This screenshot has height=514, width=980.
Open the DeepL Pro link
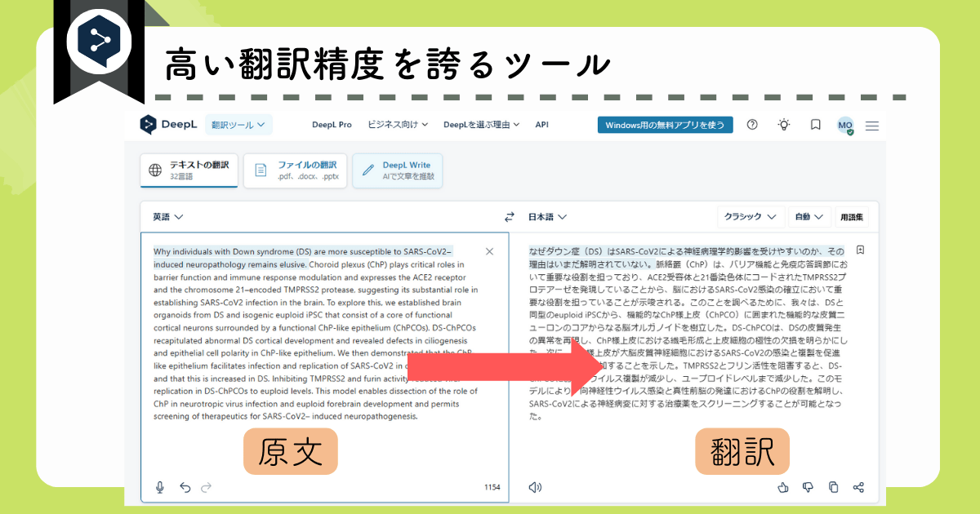[332, 125]
